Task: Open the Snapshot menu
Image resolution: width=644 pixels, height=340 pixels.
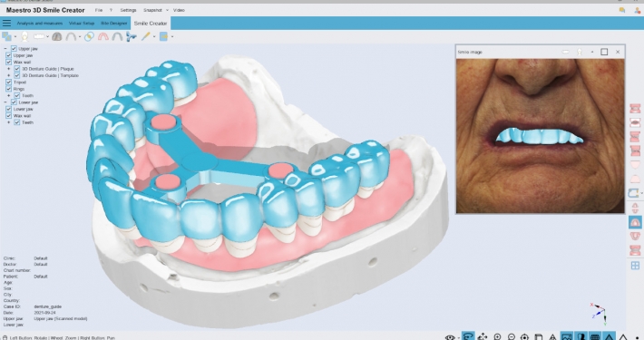Action: [152, 10]
